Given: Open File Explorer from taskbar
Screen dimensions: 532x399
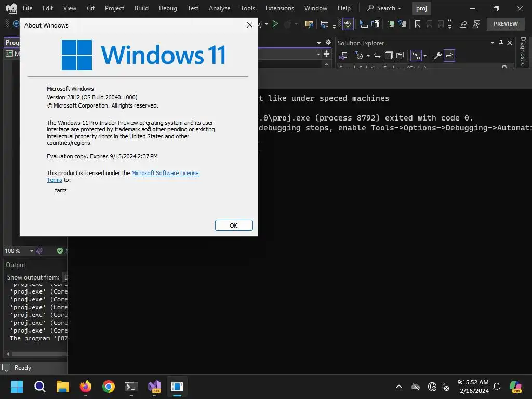Looking at the screenshot, I should click(x=63, y=387).
